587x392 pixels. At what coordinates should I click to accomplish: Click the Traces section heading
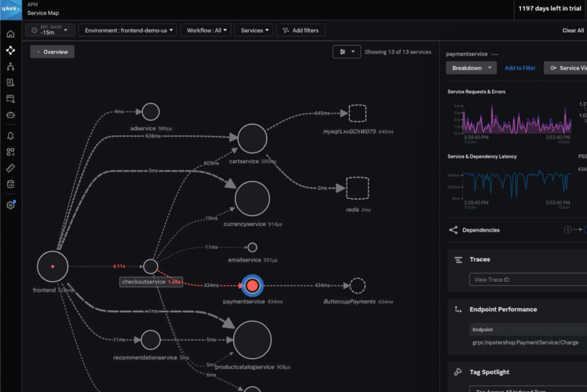click(480, 260)
